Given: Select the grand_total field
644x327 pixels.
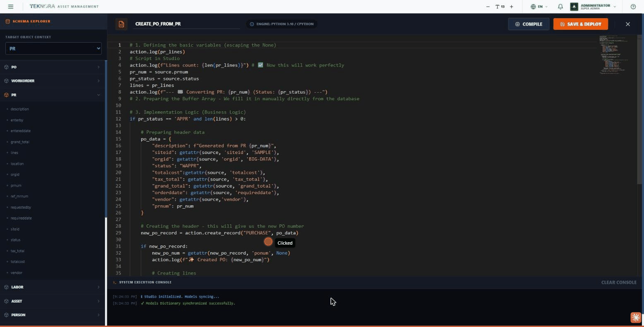Looking at the screenshot, I should point(20,142).
